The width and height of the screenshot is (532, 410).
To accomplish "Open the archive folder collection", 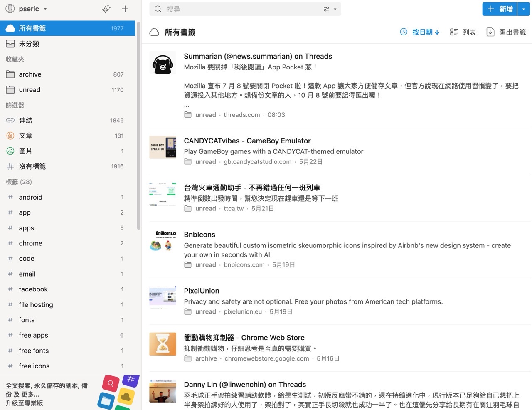I will pos(68,74).
